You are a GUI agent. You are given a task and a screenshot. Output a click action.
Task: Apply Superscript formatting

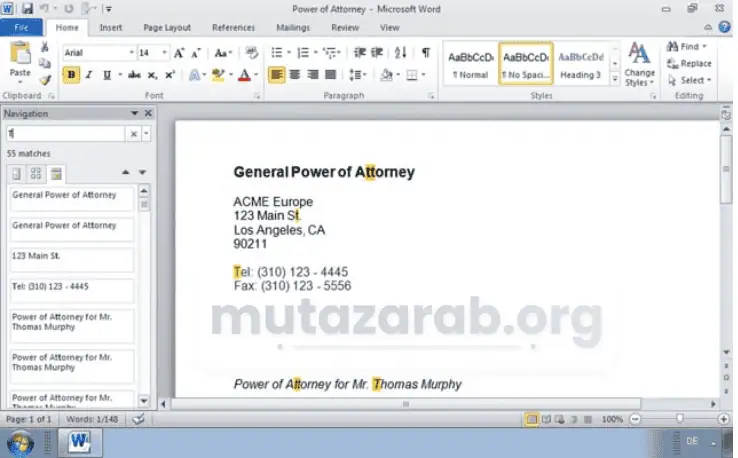[170, 75]
